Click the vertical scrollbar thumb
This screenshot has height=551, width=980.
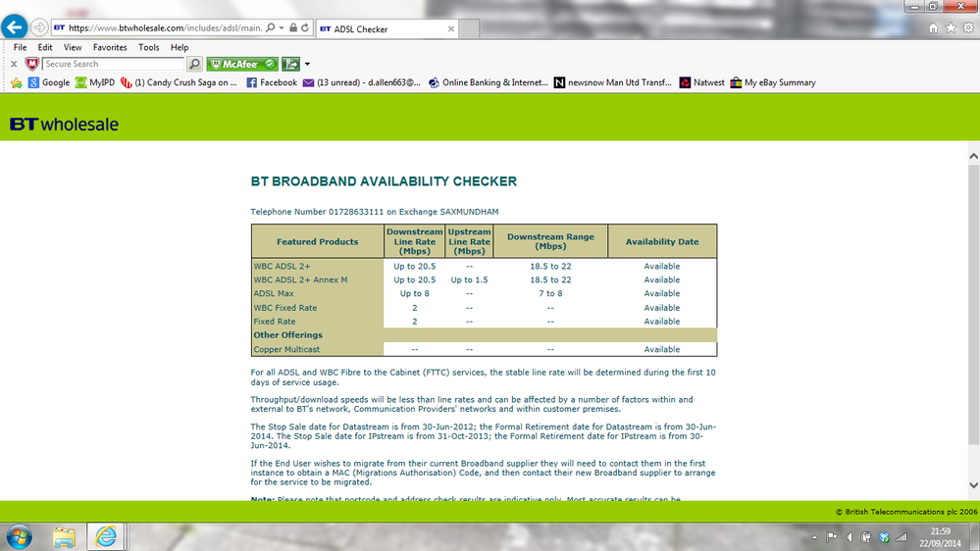click(973, 305)
